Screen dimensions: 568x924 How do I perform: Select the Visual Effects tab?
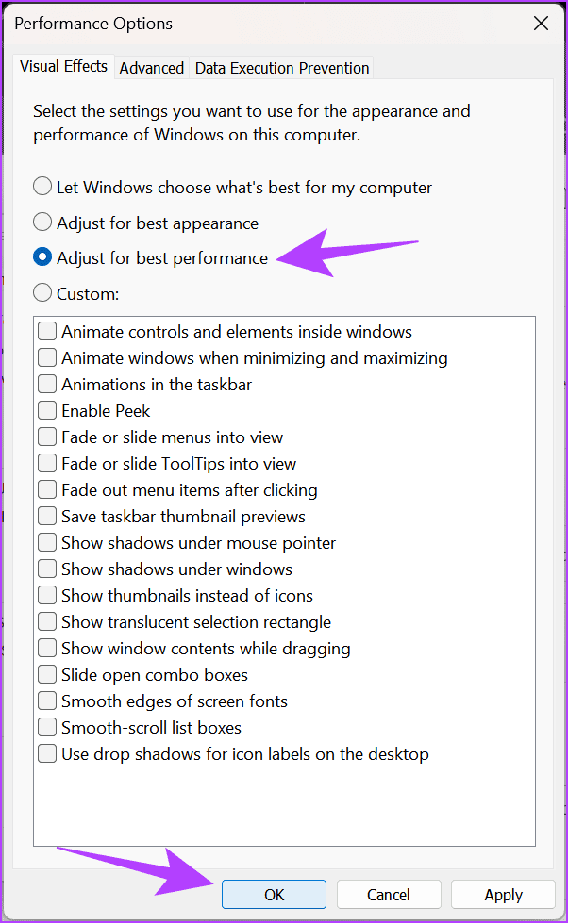[63, 67]
